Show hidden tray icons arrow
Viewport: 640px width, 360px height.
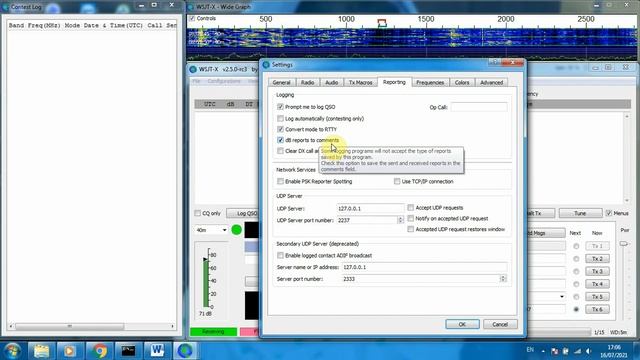click(x=543, y=351)
